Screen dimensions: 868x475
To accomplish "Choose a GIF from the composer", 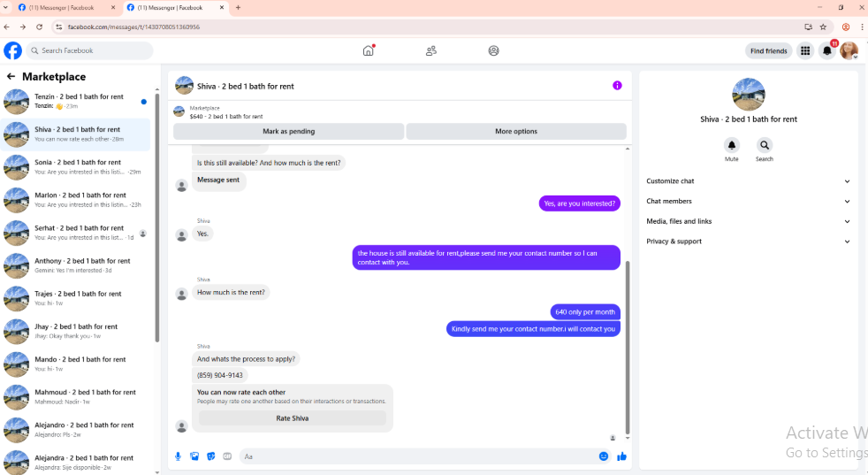I will pyautogui.click(x=227, y=456).
